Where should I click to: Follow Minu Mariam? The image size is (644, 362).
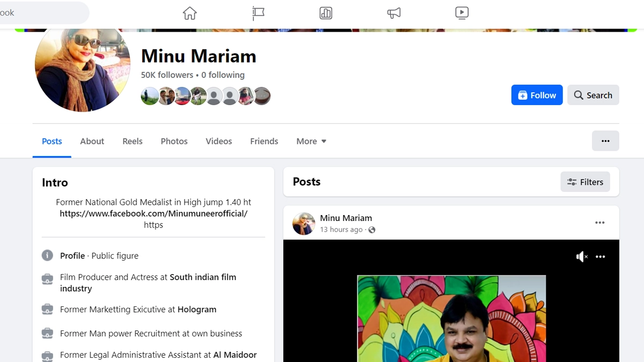pos(537,95)
